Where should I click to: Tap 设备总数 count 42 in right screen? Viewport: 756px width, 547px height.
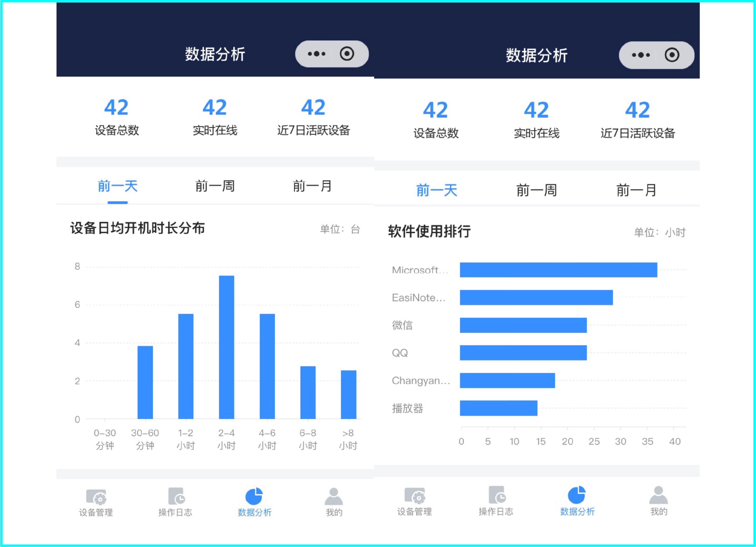435,110
